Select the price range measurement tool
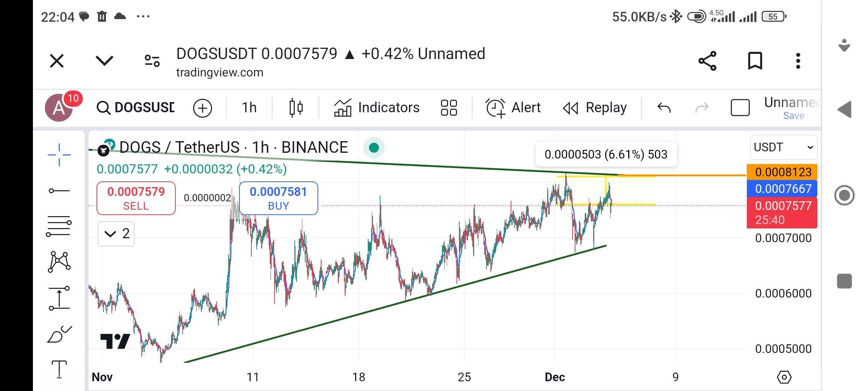 coord(59,298)
